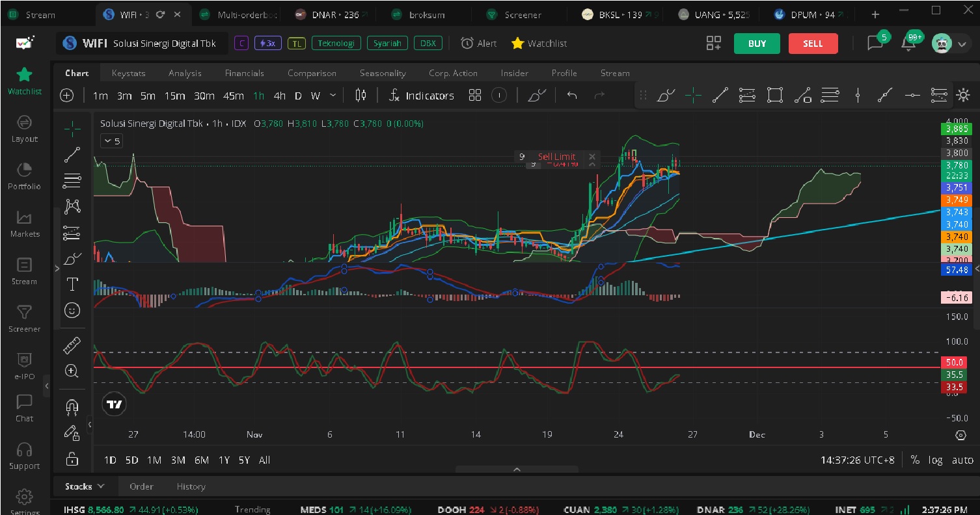Expand the collapsed indicator legend showing 5
The height and width of the screenshot is (515, 980).
[111, 140]
